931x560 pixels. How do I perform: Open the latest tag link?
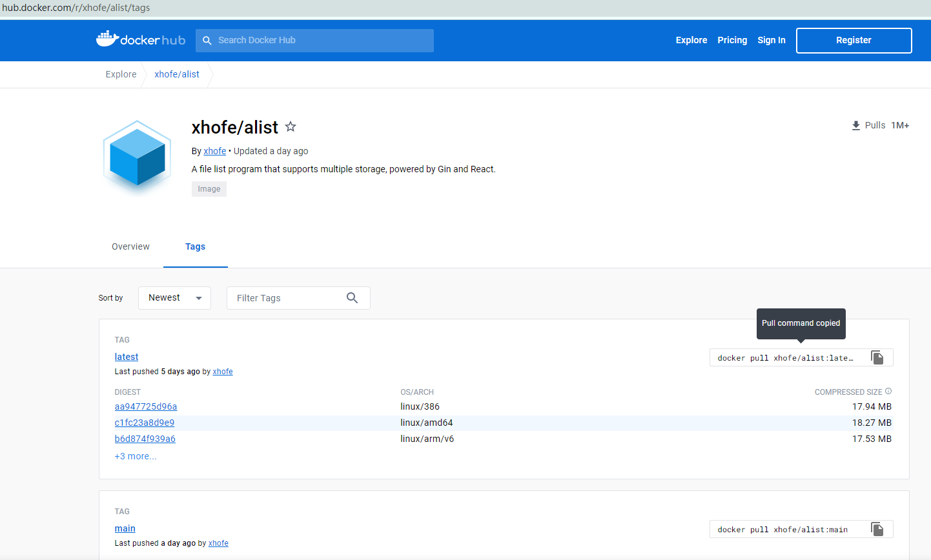[x=127, y=357]
